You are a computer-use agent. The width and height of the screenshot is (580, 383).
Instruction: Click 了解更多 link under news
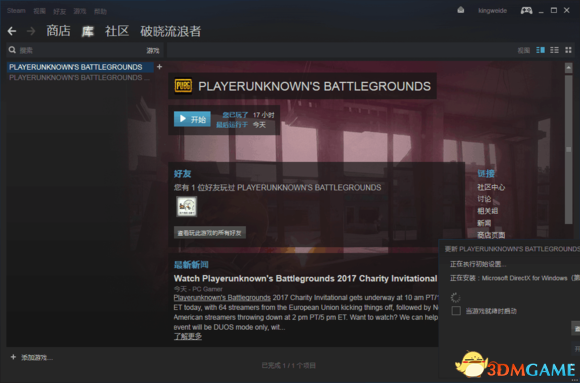click(x=188, y=336)
